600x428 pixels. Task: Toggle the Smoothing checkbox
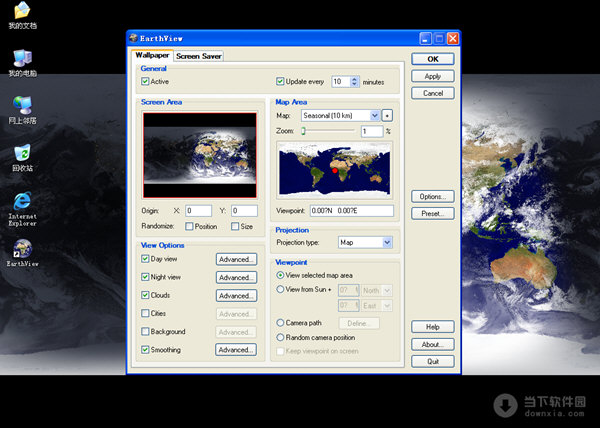click(x=145, y=350)
